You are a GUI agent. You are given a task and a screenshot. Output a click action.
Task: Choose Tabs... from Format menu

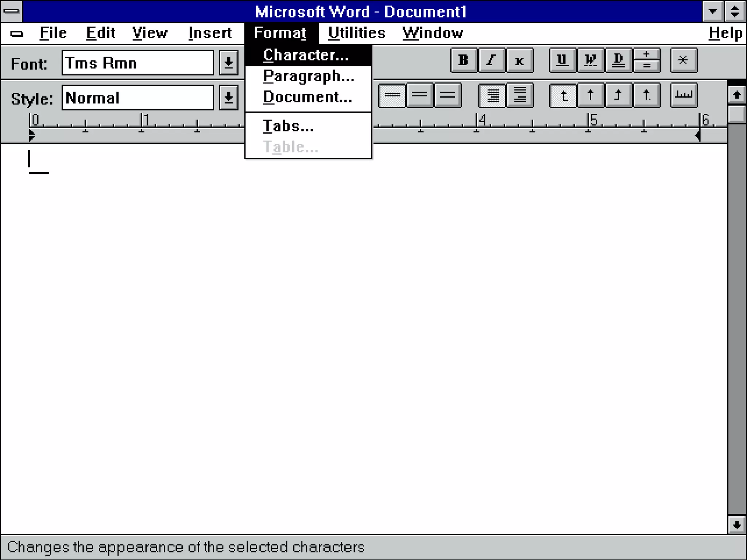(288, 126)
